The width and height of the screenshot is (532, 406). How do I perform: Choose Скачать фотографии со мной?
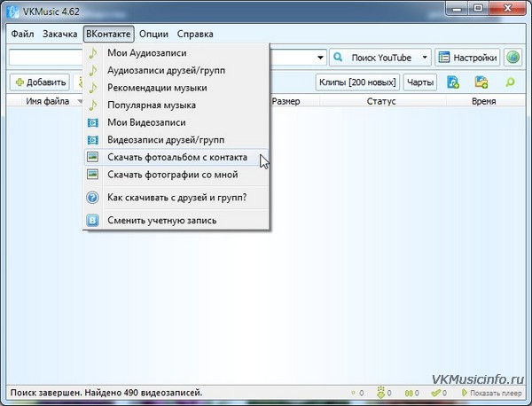coord(176,175)
